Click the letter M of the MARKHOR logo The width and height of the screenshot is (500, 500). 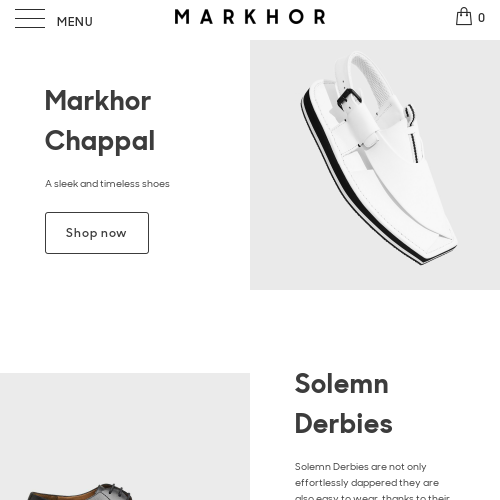(x=182, y=17)
